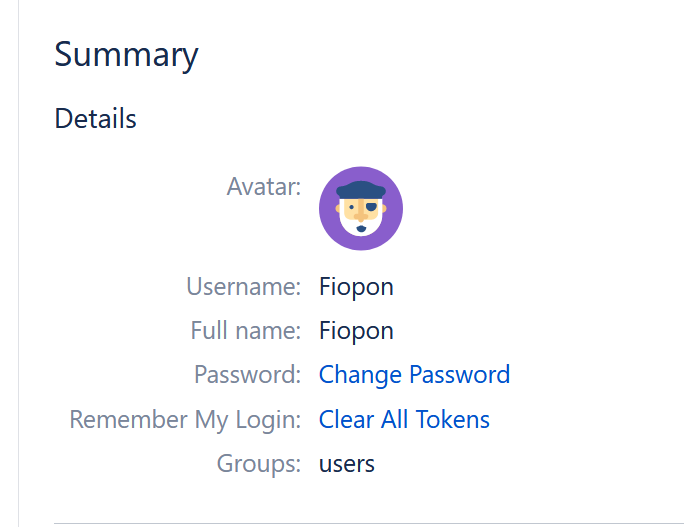Click the Password field label
The height and width of the screenshot is (527, 684).
(x=247, y=375)
